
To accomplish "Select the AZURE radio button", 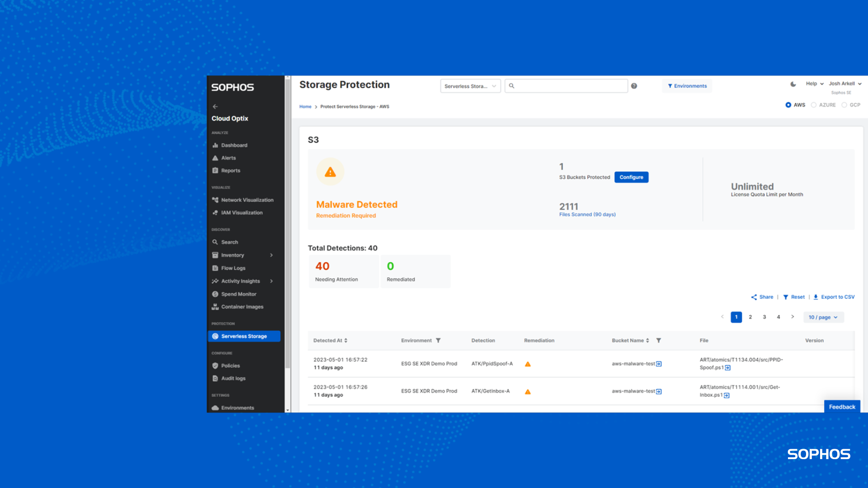I will (814, 105).
